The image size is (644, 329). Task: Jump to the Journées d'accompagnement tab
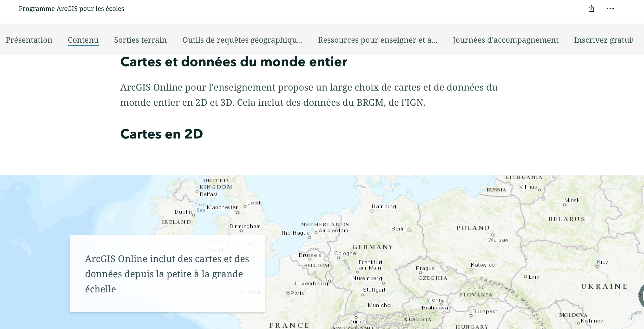point(506,40)
